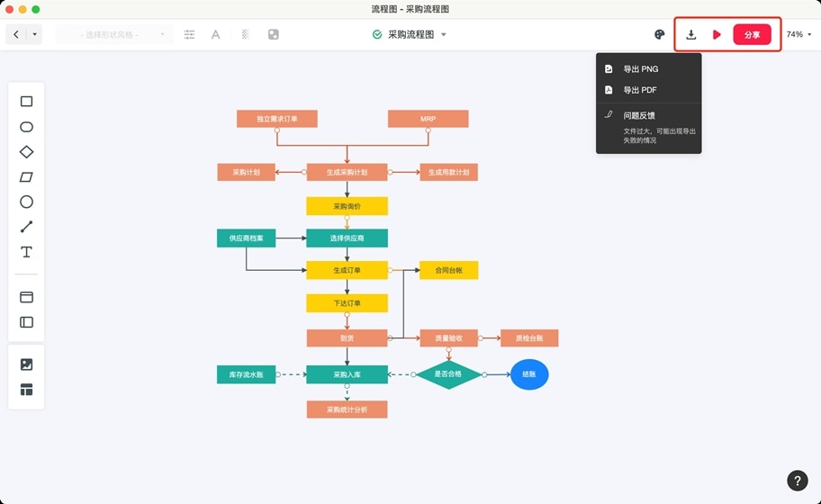Select the yellow 生成订单 node
The height and width of the screenshot is (504, 821).
click(347, 270)
